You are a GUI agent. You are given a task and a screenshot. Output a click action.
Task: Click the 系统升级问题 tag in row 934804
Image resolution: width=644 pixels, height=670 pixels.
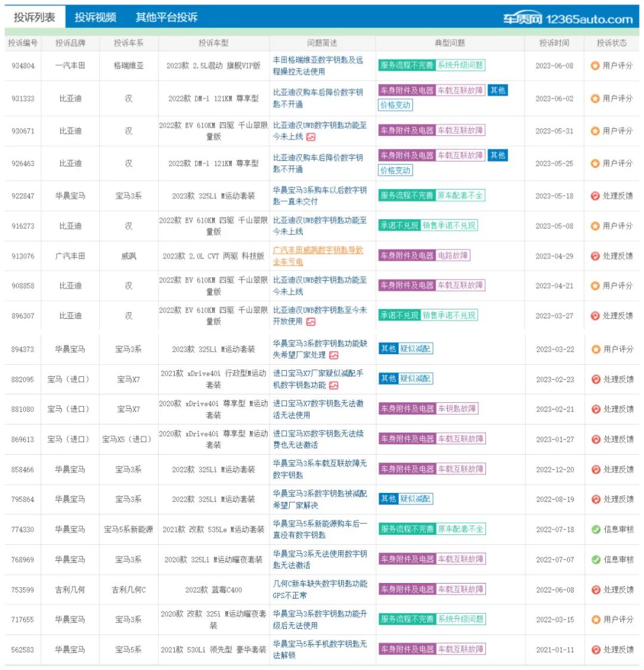click(460, 65)
